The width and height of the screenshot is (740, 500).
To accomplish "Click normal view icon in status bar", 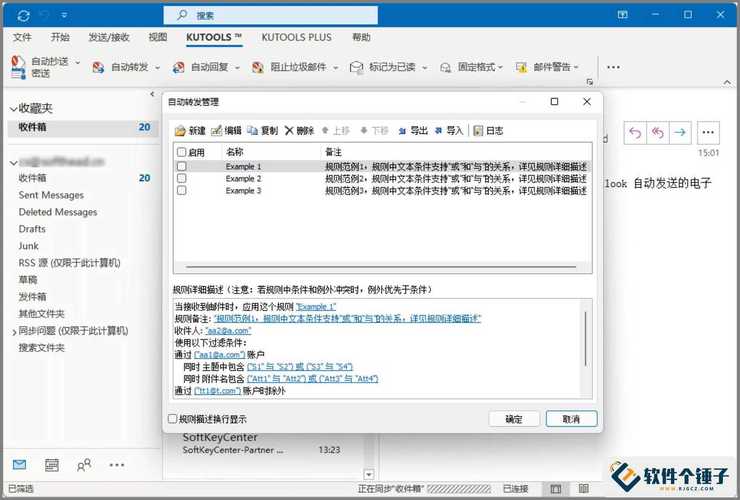I will coord(556,489).
